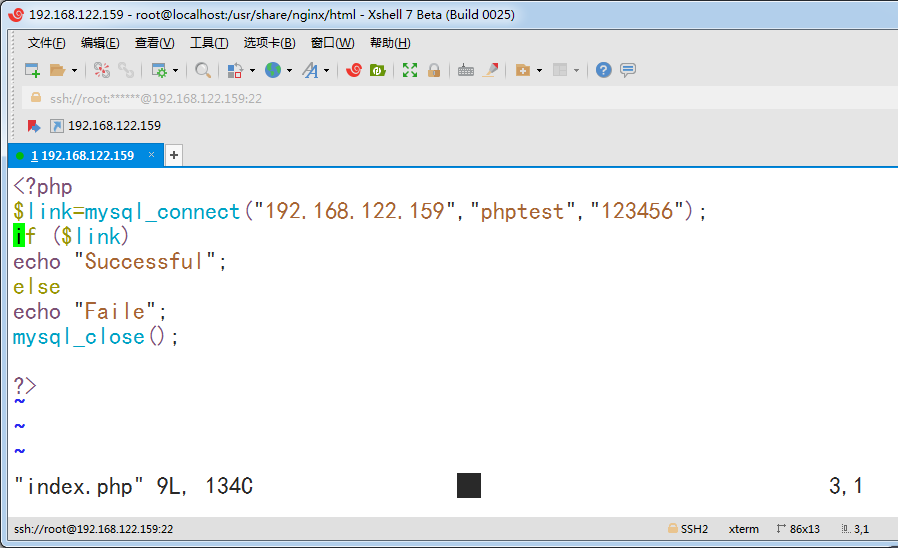Click the color scheme squares icon
The width and height of the screenshot is (898, 548).
click(x=235, y=70)
